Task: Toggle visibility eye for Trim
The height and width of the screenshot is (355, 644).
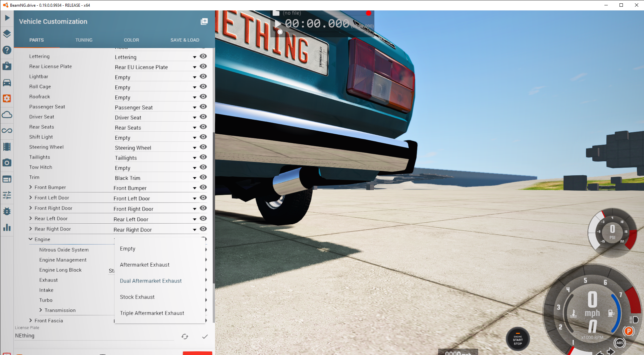Action: click(203, 177)
